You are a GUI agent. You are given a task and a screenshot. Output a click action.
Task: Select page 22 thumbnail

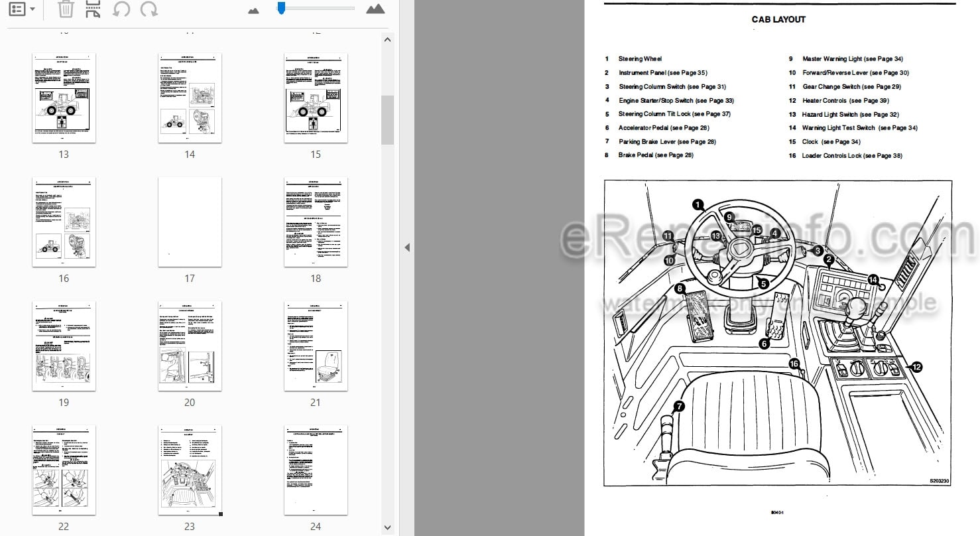(x=64, y=470)
